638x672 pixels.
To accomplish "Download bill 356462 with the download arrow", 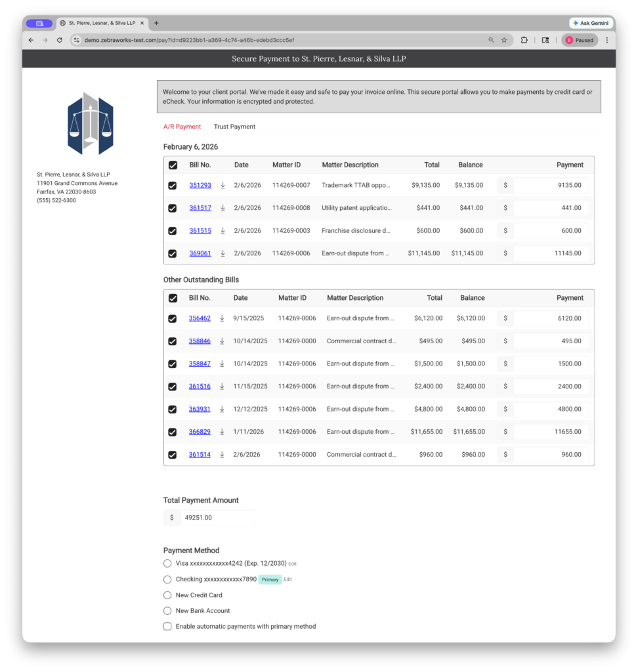I will (x=222, y=318).
